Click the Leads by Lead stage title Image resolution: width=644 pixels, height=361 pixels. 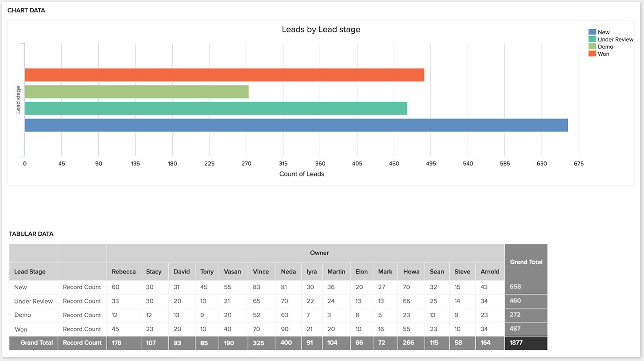click(x=321, y=30)
